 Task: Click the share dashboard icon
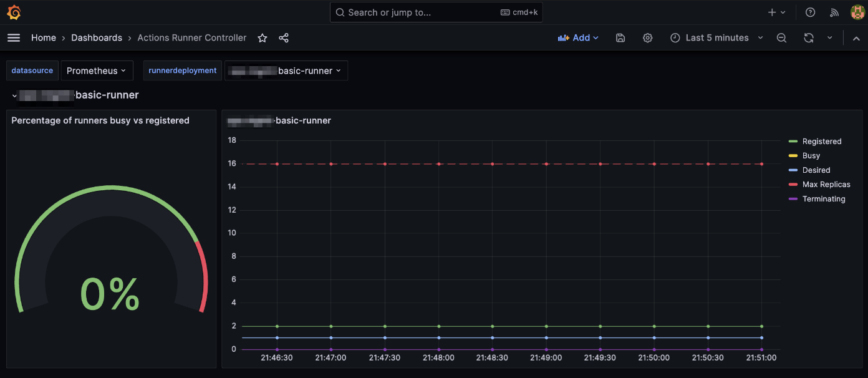(x=284, y=38)
